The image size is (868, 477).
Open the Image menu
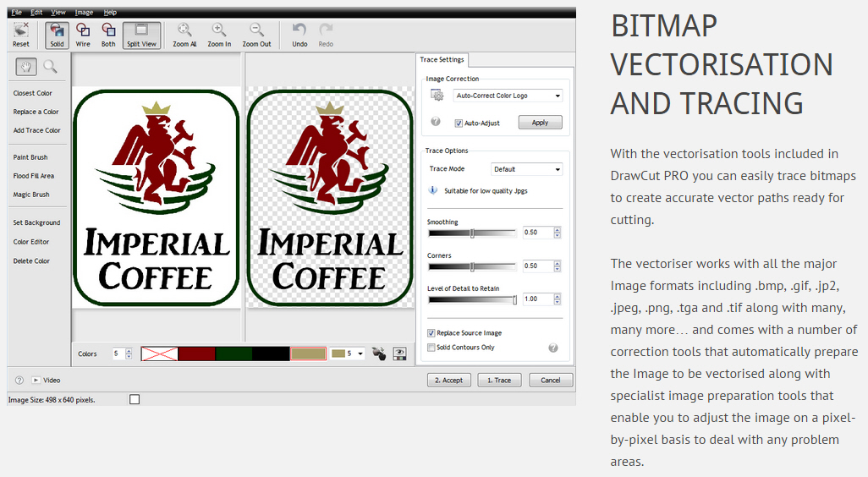(x=84, y=12)
